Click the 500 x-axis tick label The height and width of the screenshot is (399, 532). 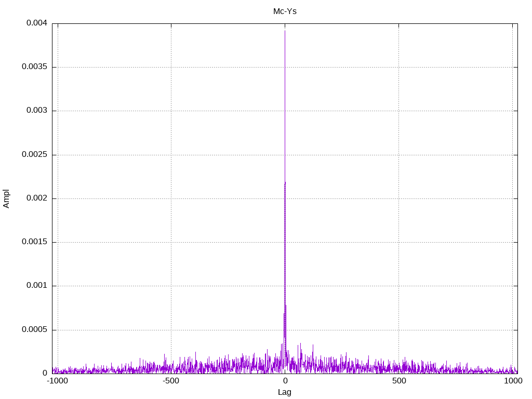pyautogui.click(x=399, y=381)
